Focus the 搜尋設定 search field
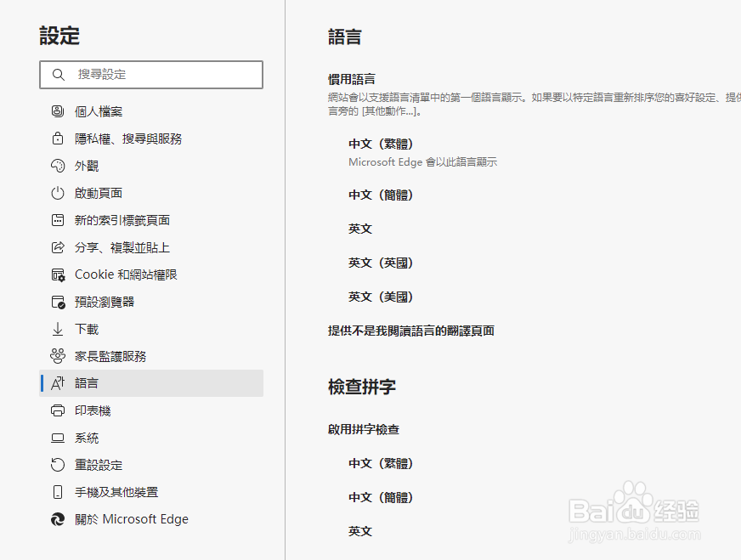 pyautogui.click(x=151, y=75)
